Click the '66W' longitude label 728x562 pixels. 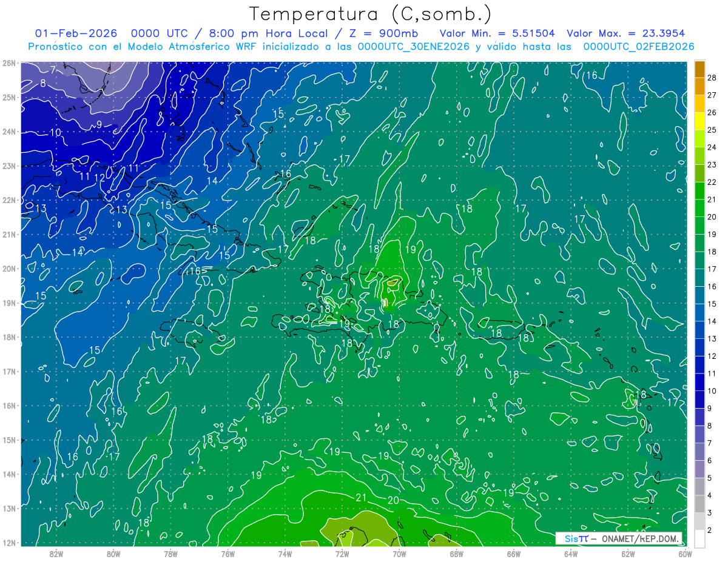pos(514,554)
